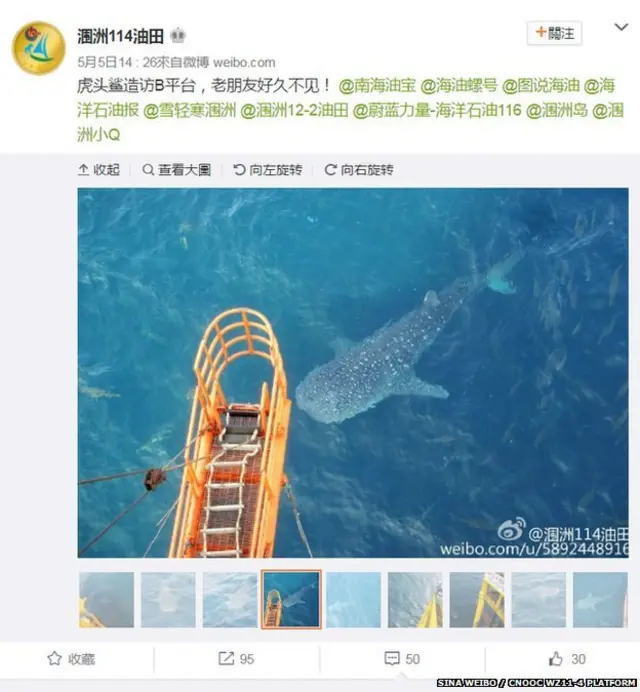This screenshot has width=640, height=692.
Task: Open the 涠洲114油田 profile avatar
Action: [x=39, y=48]
